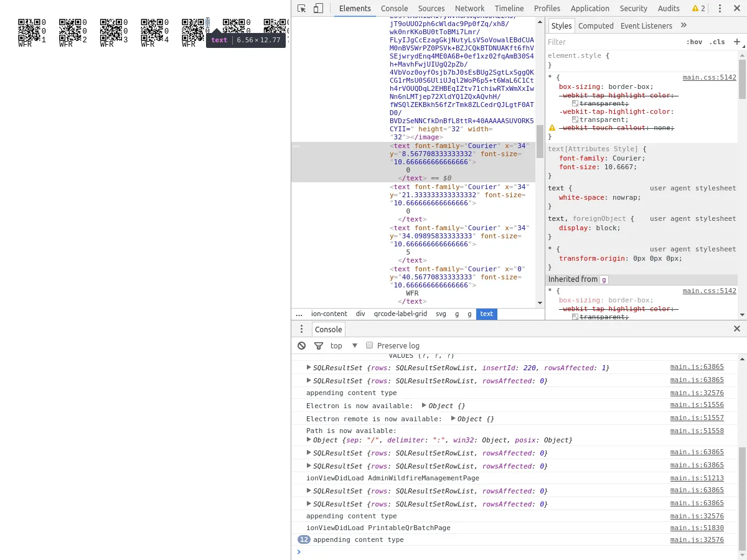Clear the console with the ban icon
The width and height of the screenshot is (747, 560).
tap(302, 345)
